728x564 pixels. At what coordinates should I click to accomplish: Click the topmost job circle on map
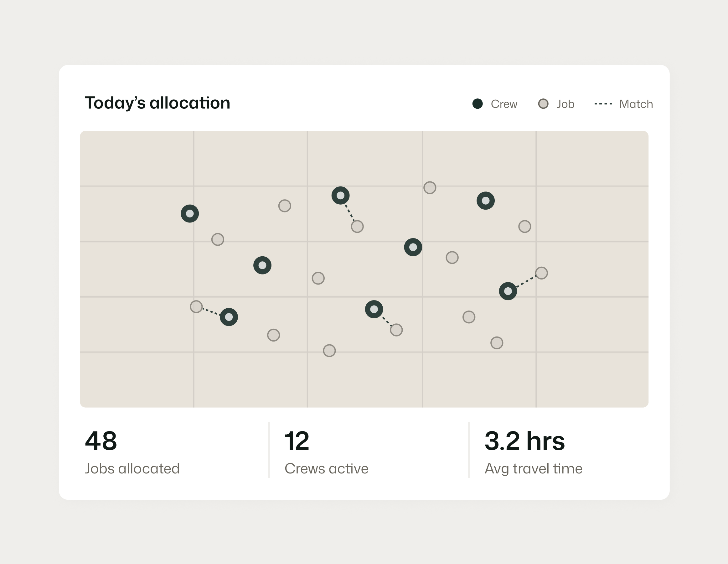(x=430, y=188)
